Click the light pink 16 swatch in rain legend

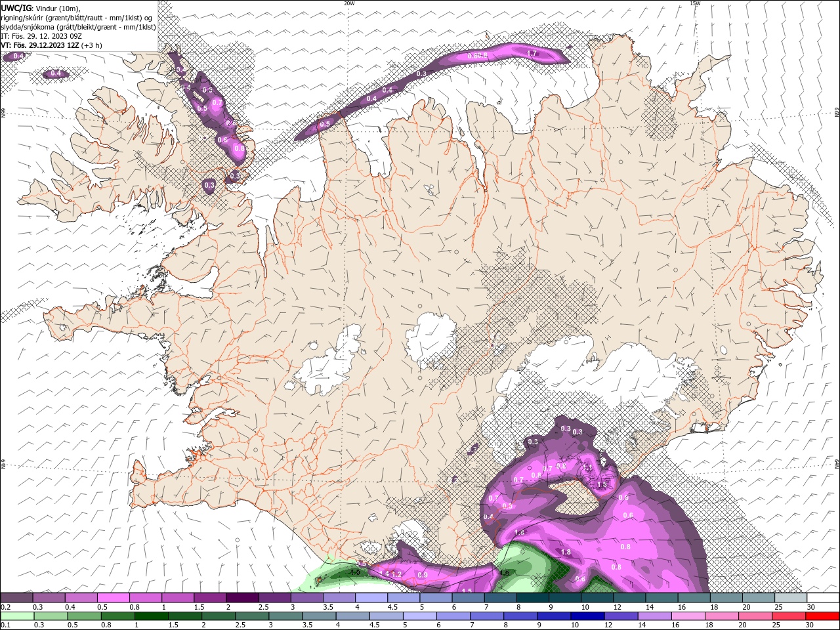(x=689, y=616)
